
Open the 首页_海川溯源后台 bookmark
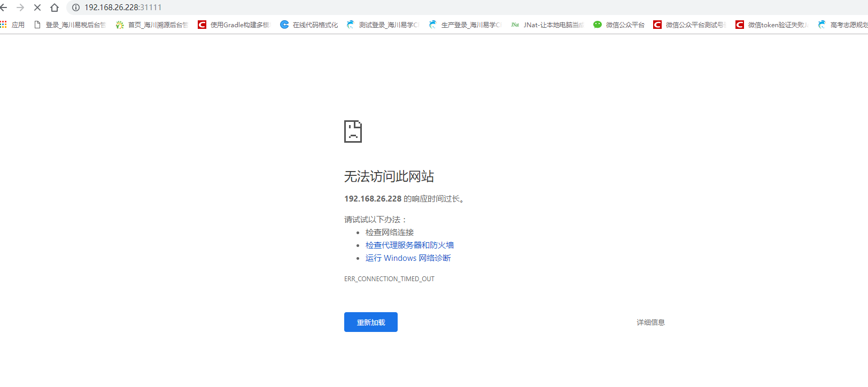point(152,25)
